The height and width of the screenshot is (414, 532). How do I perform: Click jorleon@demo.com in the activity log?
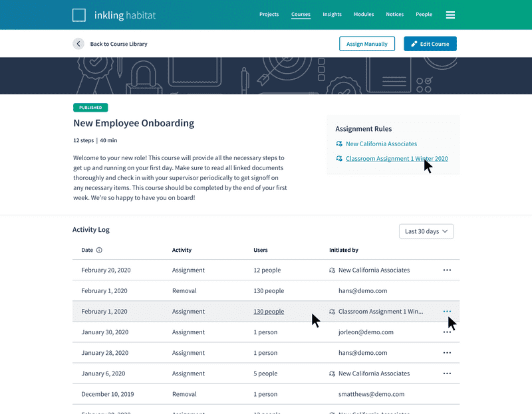click(x=366, y=332)
